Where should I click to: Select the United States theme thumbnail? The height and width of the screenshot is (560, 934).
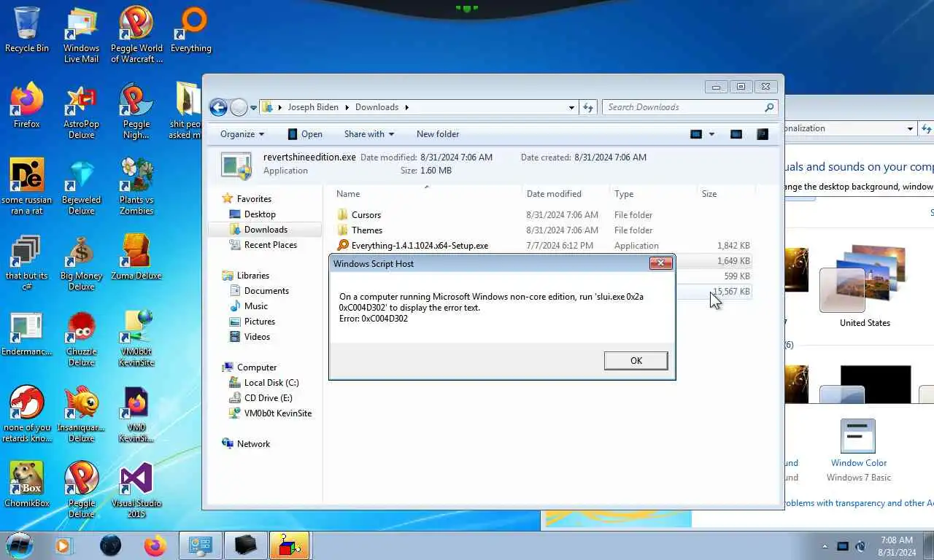click(865, 287)
